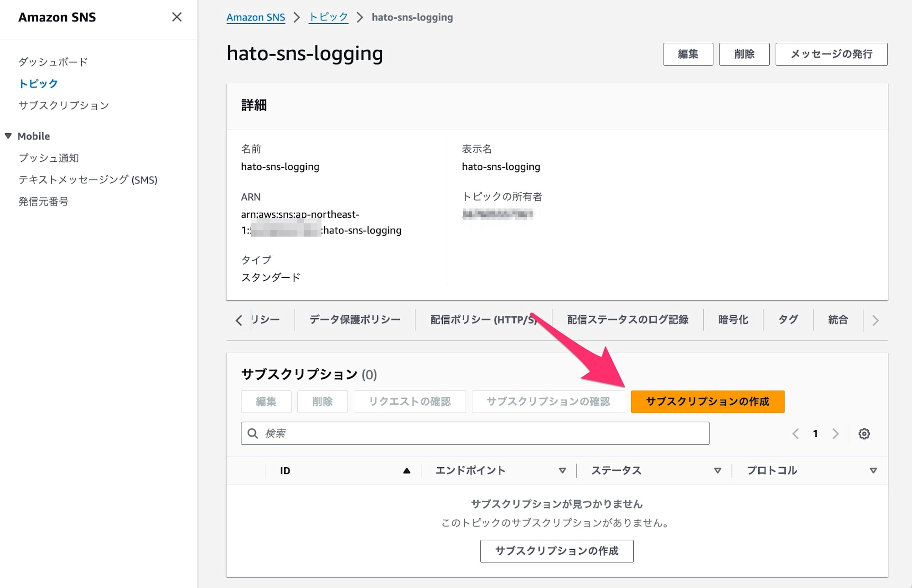Click the search magnifier icon
This screenshot has height=588, width=912.
click(x=253, y=433)
